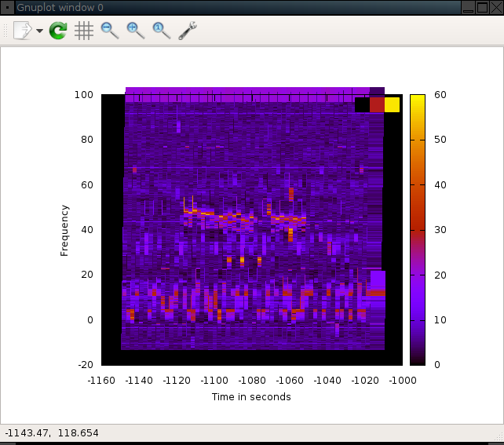Click the yellow key swatch in plot
504x445 pixels.
393,104
